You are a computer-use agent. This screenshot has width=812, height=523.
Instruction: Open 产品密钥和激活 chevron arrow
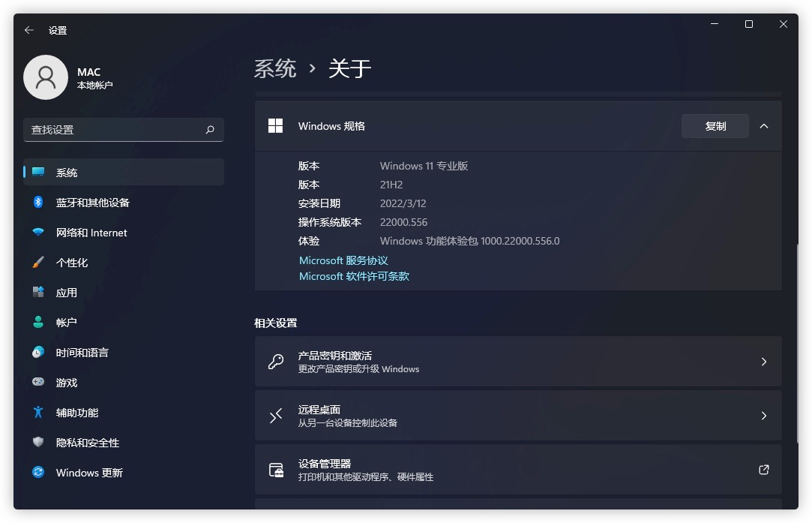tap(764, 361)
